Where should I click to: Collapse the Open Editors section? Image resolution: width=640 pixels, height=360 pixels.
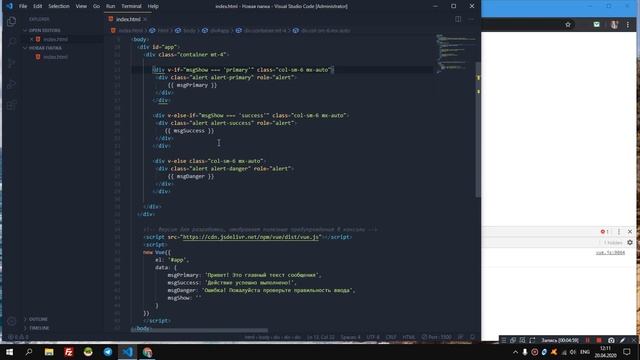pyautogui.click(x=42, y=30)
